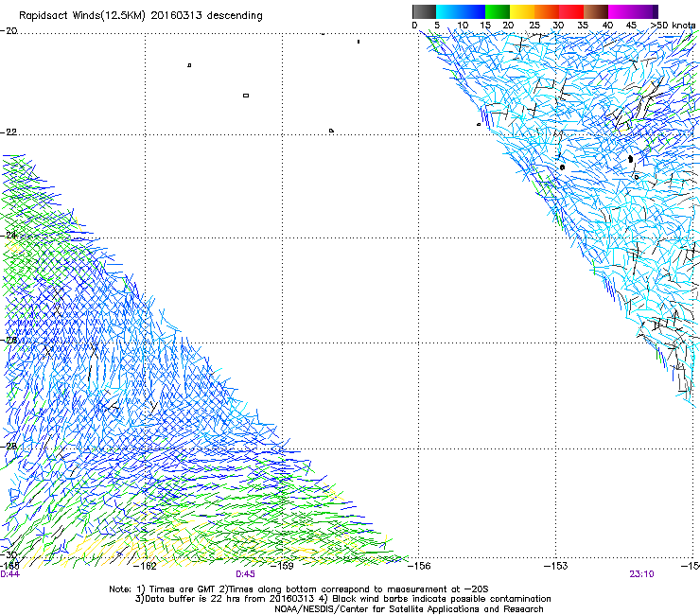Click the '45' legend tick label
Image resolution: width=700 pixels, height=615 pixels.
pos(631,26)
